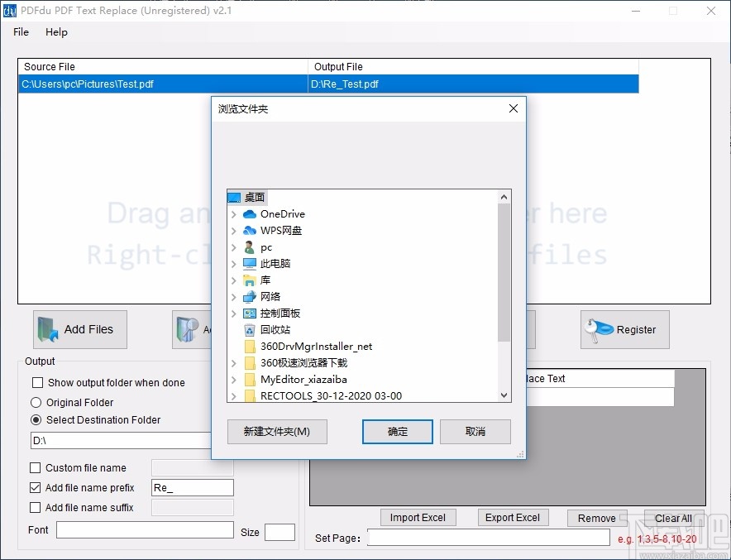Click the 回收站 recycle bin icon

click(x=251, y=329)
